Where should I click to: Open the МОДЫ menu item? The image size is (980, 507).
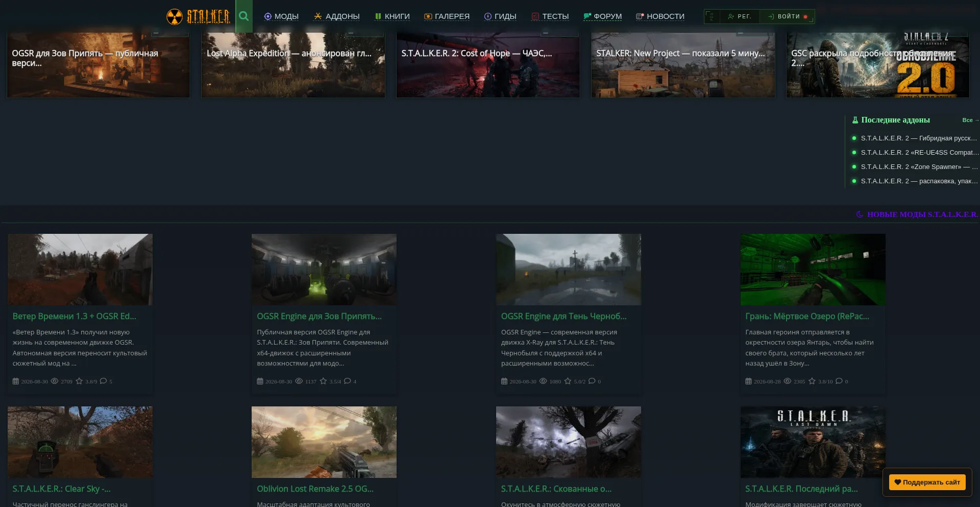point(281,16)
